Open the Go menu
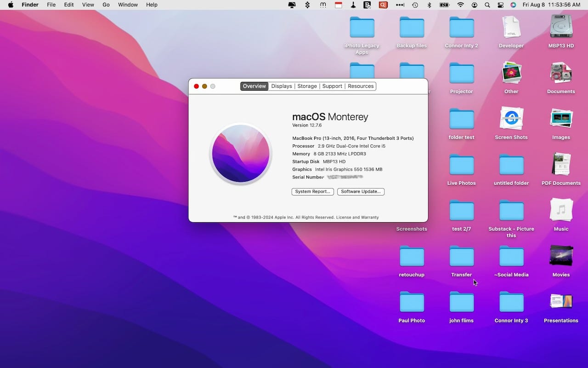The image size is (588, 368). click(106, 5)
